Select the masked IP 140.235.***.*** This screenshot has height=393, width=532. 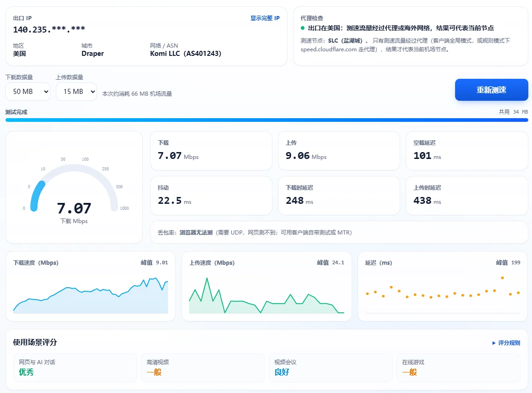pyautogui.click(x=49, y=29)
